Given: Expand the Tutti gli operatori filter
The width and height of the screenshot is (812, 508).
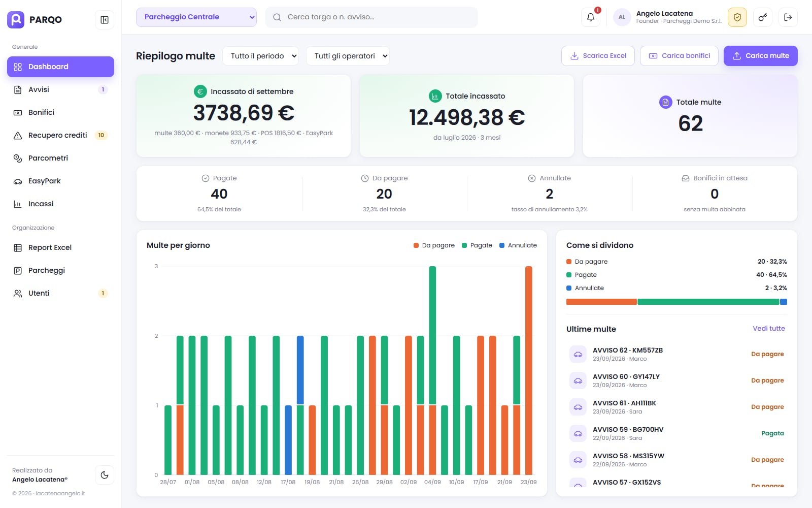Looking at the screenshot, I should click(x=348, y=56).
